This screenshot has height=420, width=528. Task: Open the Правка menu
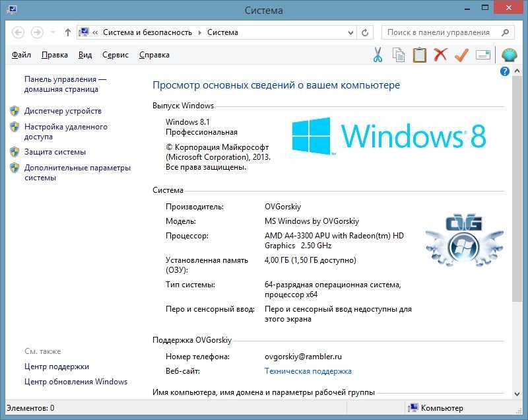[x=55, y=55]
